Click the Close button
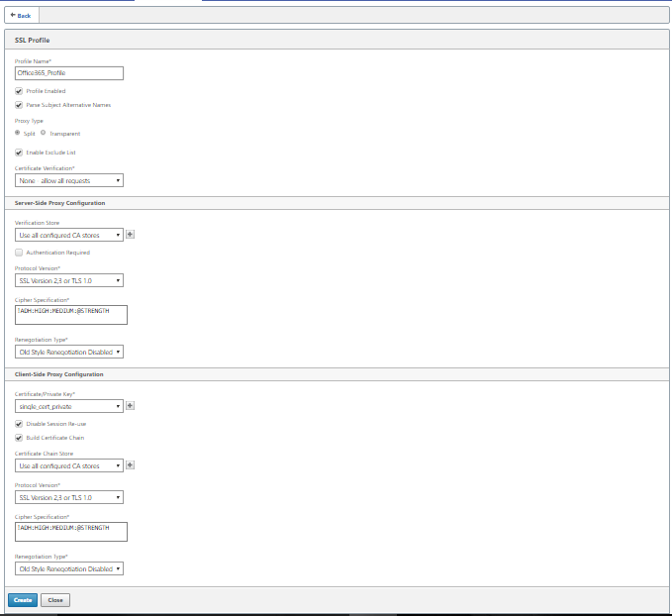 [x=55, y=600]
